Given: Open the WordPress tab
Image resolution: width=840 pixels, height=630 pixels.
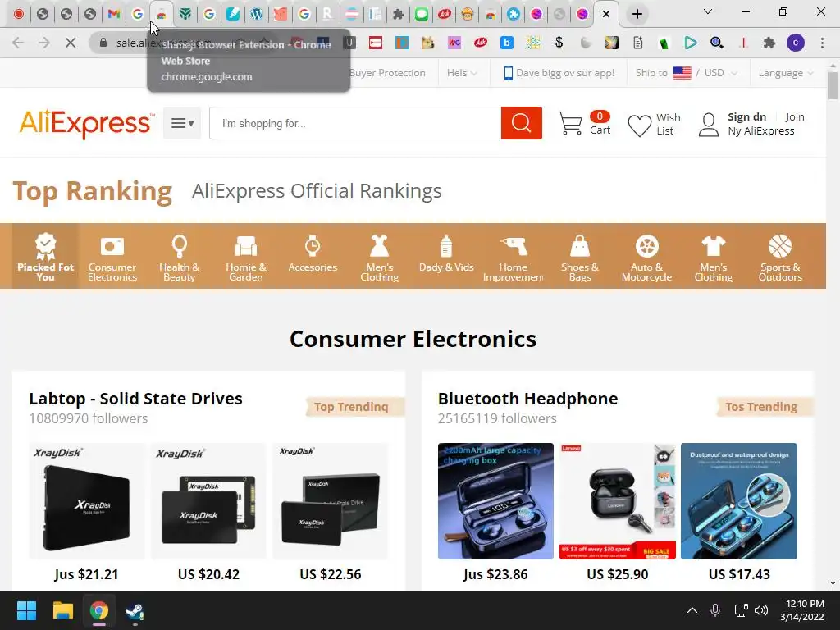Looking at the screenshot, I should tap(257, 14).
